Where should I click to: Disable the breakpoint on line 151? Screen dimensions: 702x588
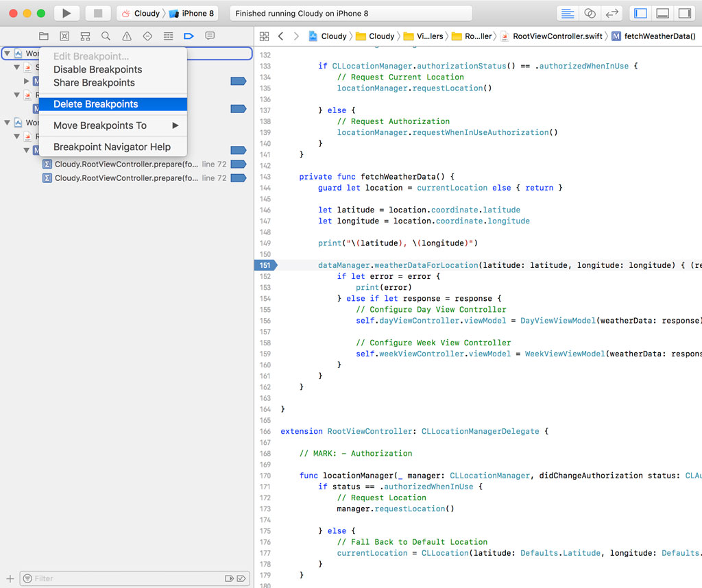point(266,265)
